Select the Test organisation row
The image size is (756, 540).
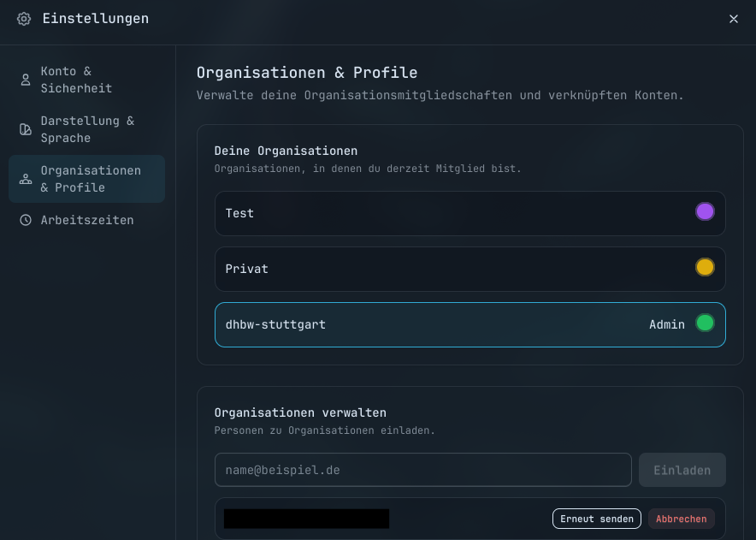(470, 213)
